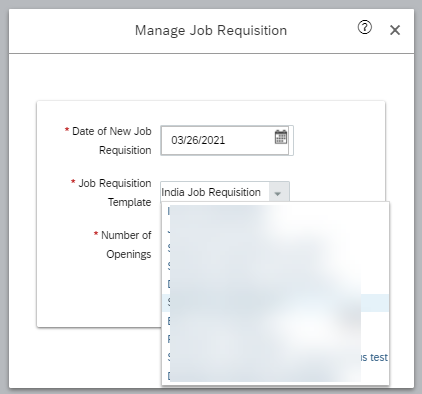Click the Number of Openings label
This screenshot has width=422, height=394.
coord(126,245)
